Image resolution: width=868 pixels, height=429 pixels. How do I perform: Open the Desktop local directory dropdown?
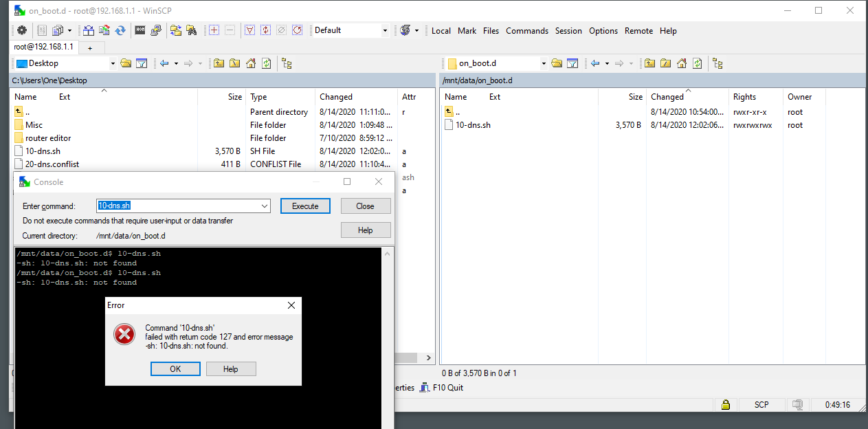(x=113, y=63)
